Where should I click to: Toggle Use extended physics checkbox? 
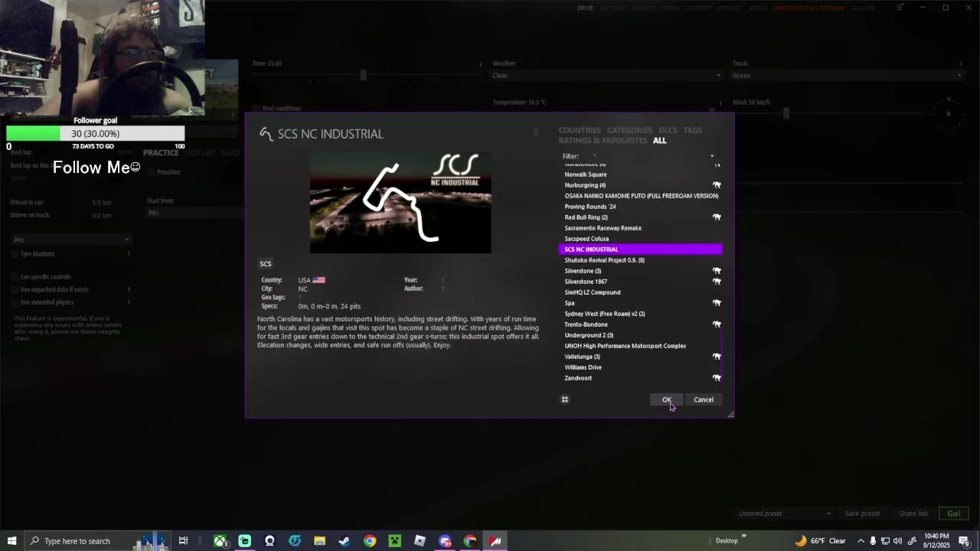click(x=15, y=303)
